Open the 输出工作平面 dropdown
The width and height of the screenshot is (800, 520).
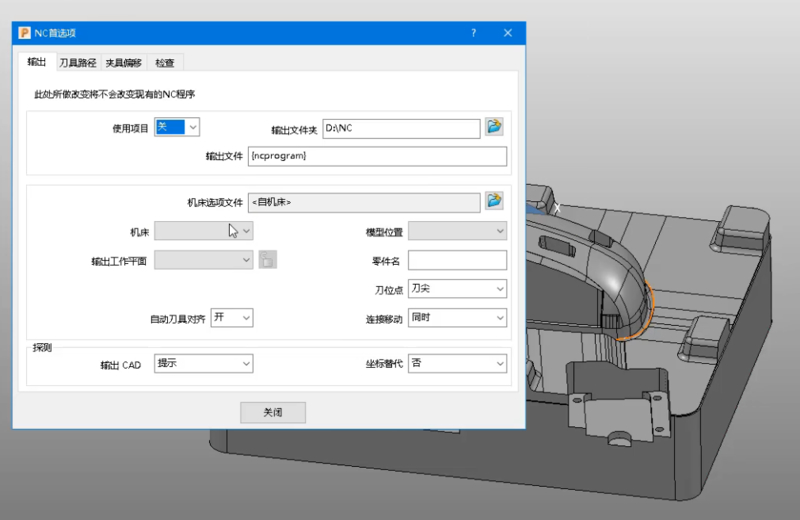[x=204, y=260]
